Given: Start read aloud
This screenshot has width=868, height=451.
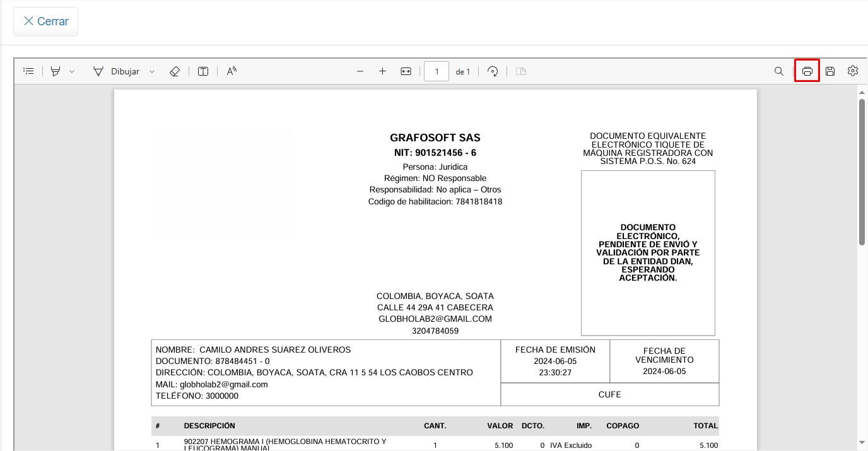Looking at the screenshot, I should [x=232, y=71].
